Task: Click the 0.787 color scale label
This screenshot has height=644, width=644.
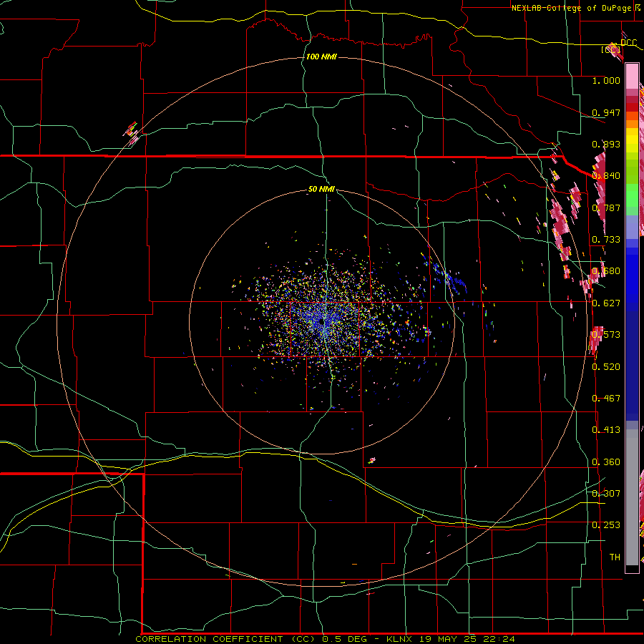Action: tap(606, 208)
